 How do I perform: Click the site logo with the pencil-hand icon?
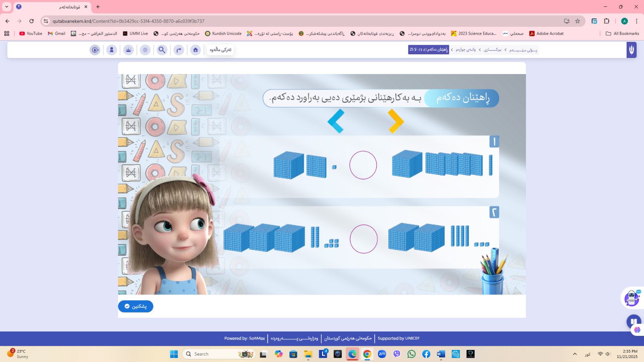(x=631, y=50)
